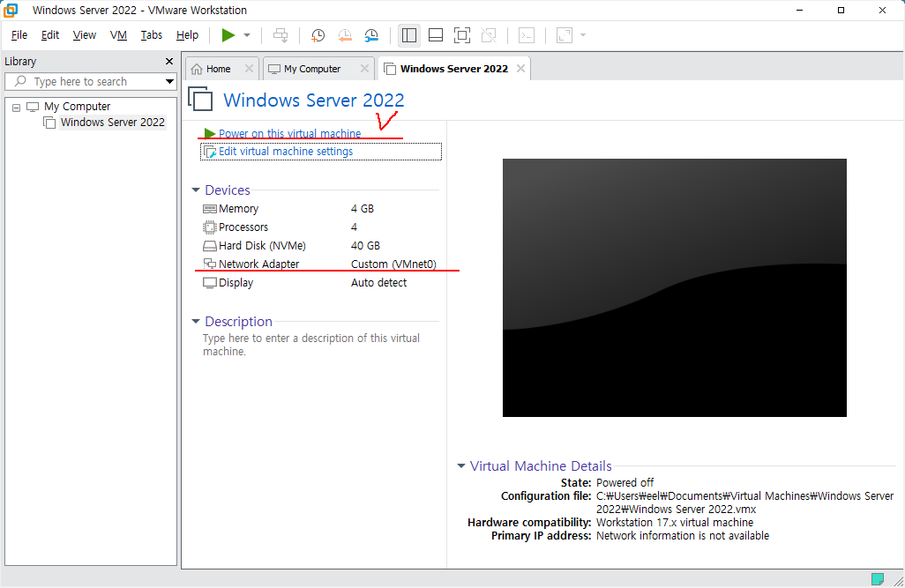The image size is (905, 588).
Task: Click the Hard Disk (NVMe) device row
Action: point(318,246)
